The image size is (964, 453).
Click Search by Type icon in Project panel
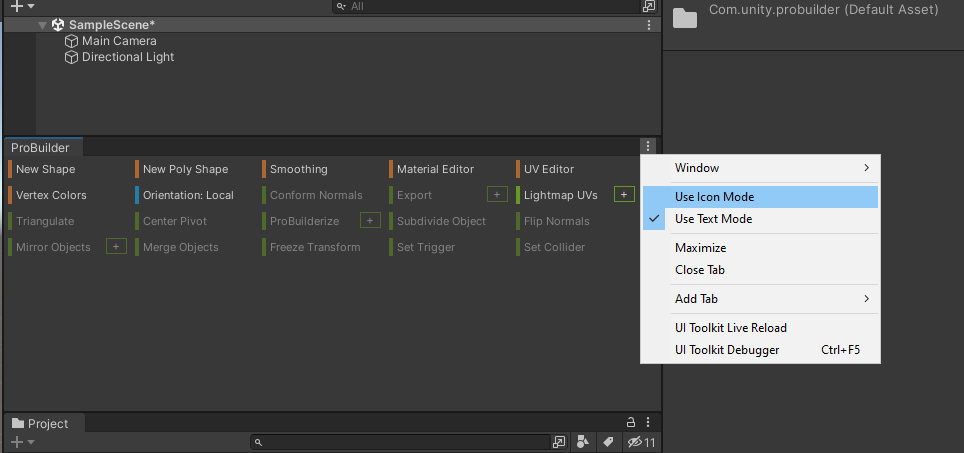point(581,442)
